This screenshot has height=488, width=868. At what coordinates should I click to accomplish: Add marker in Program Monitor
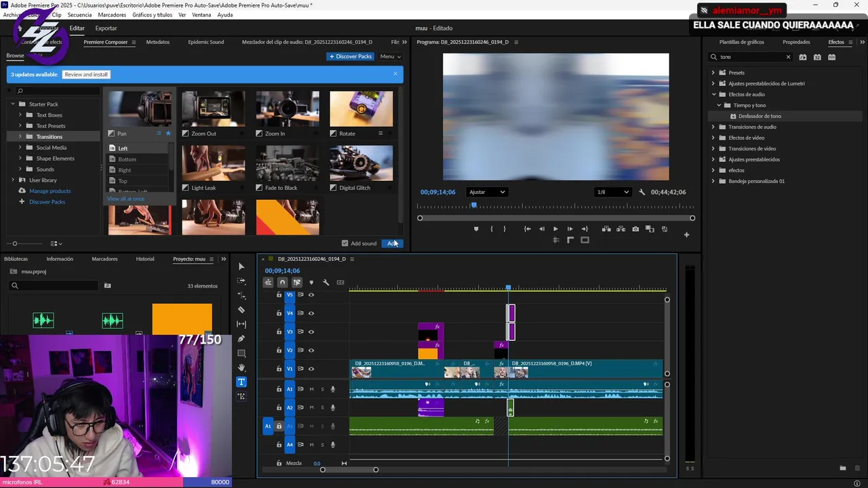476,229
